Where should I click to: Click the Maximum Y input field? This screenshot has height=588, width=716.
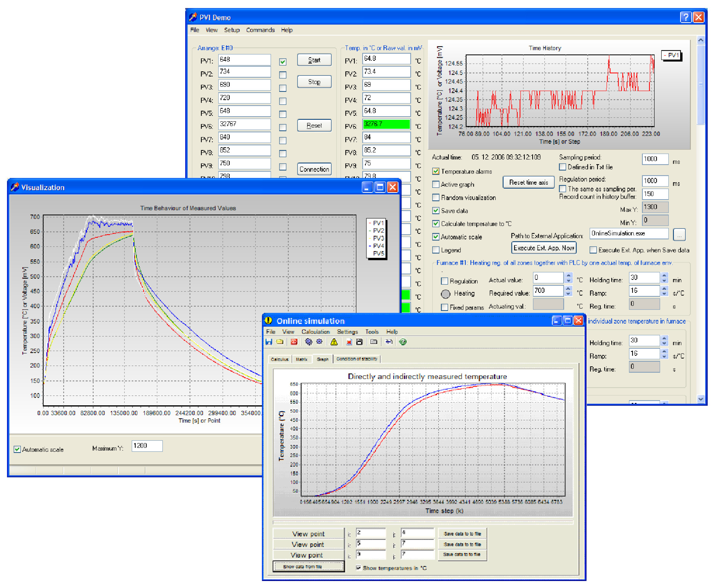click(147, 446)
